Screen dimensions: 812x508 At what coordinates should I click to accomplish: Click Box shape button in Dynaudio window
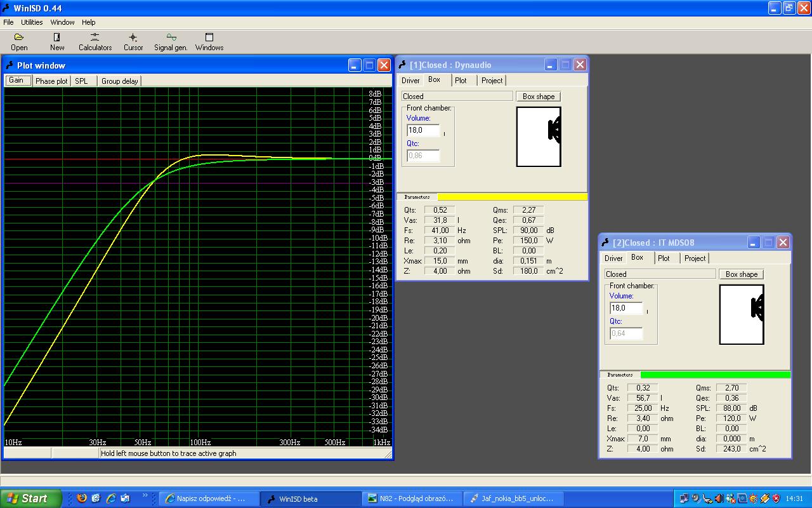click(x=539, y=97)
